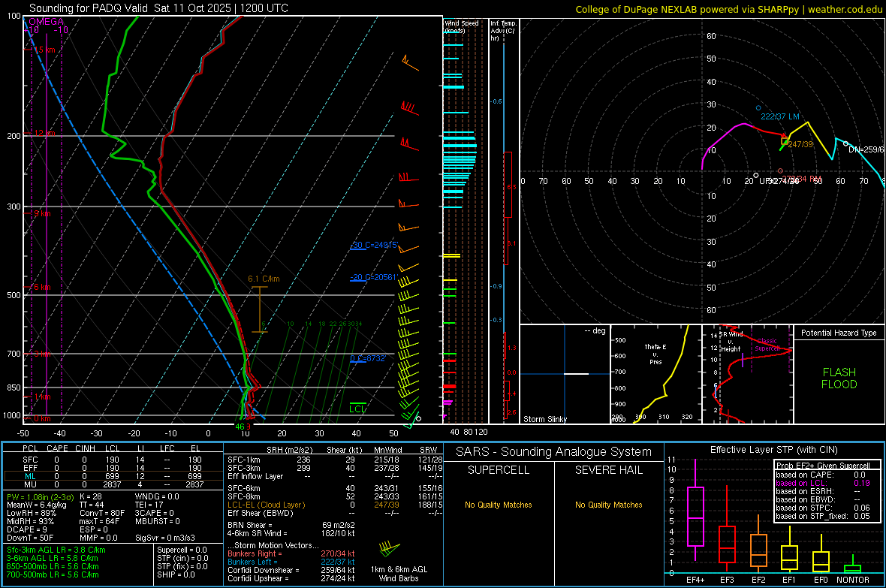Click the based on STPC: 0.06 line

coord(823,508)
